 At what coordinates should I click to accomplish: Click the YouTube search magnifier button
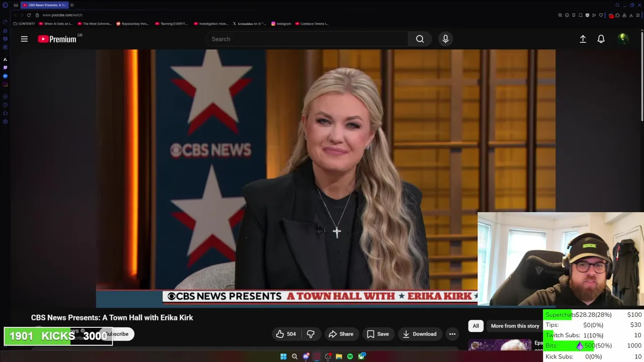(x=420, y=39)
